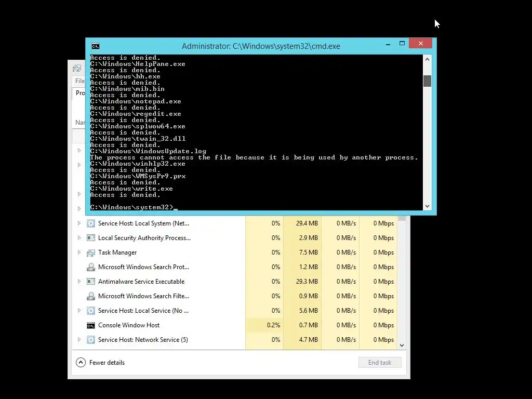This screenshot has width=532, height=399.
Task: Click the 7.5 MB memory value
Action: point(309,252)
